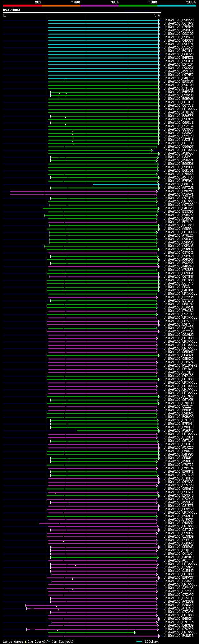
Task: Select the UniRef100_O49377 label
Action: pos(178,41)
